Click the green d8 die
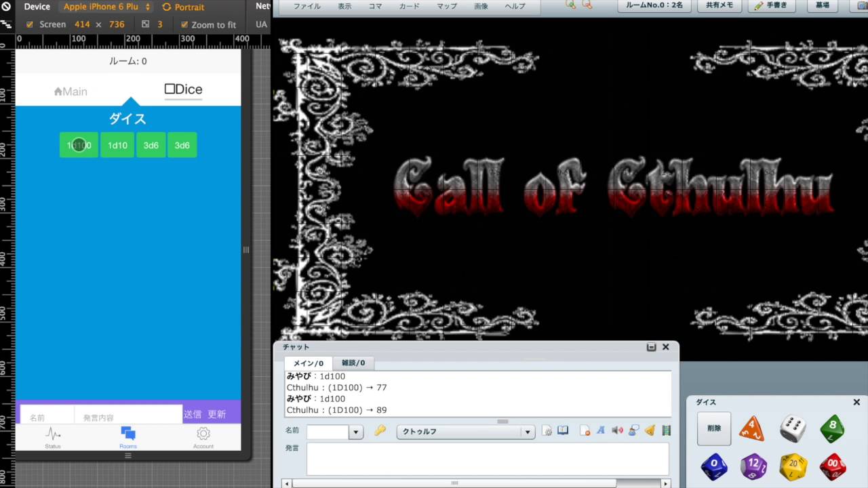This screenshot has height=488, width=868. pos(832,428)
